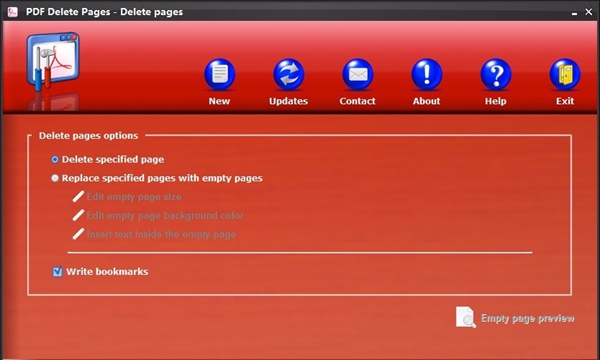The height and width of the screenshot is (360, 600).
Task: Click the PDF tools logo
Action: click(x=53, y=62)
